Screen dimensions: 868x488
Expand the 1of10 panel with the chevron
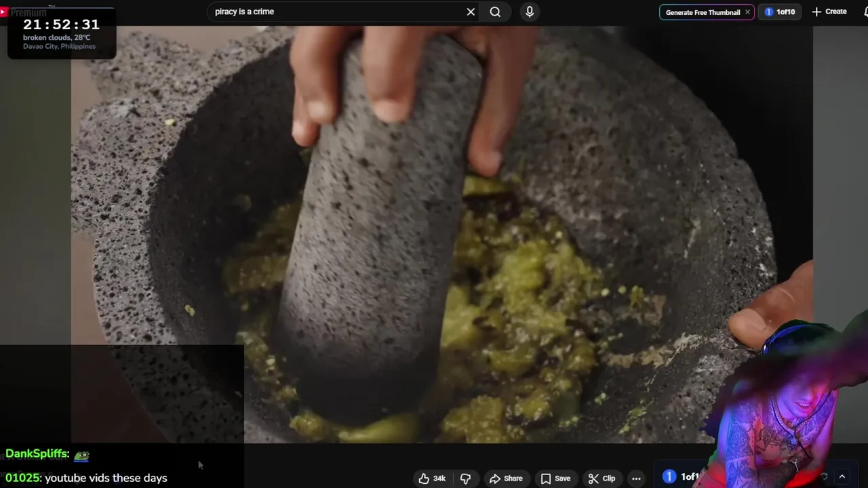tap(842, 476)
